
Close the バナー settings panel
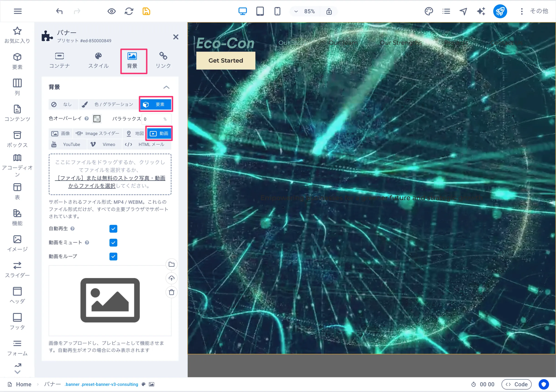tap(176, 37)
